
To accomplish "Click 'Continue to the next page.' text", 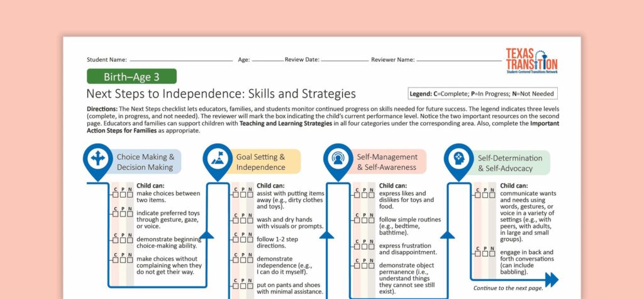I will pos(508,288).
